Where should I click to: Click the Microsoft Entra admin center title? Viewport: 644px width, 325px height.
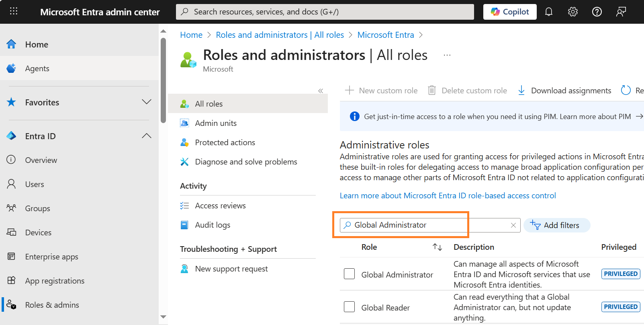point(100,12)
